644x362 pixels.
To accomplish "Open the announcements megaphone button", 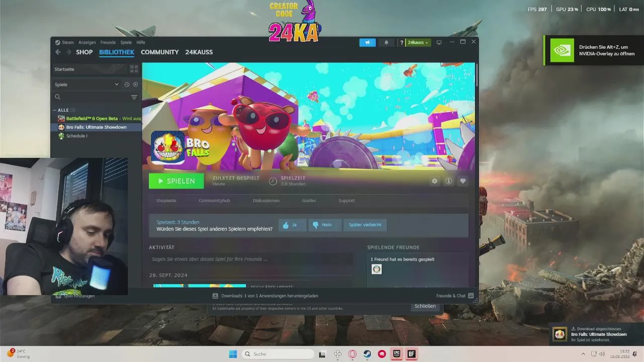I will click(367, 43).
